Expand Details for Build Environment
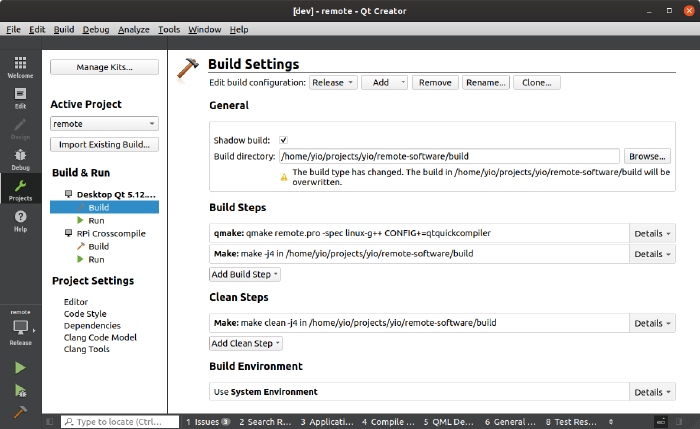The width and height of the screenshot is (700, 429). 652,392
